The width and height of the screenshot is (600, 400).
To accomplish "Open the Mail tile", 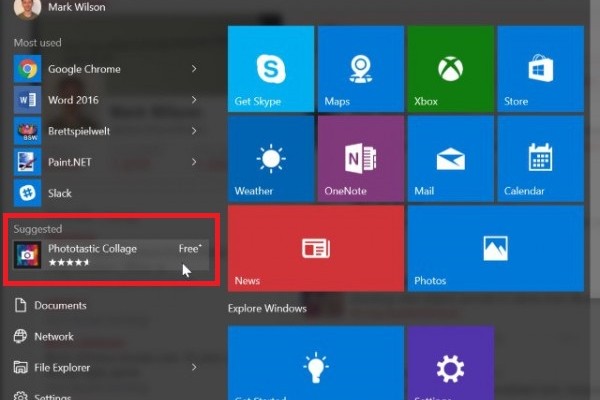I will (451, 158).
